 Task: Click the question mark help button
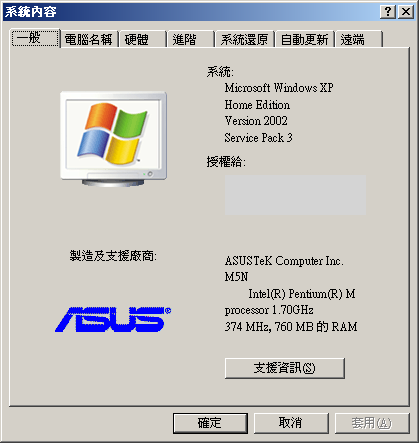click(x=388, y=12)
